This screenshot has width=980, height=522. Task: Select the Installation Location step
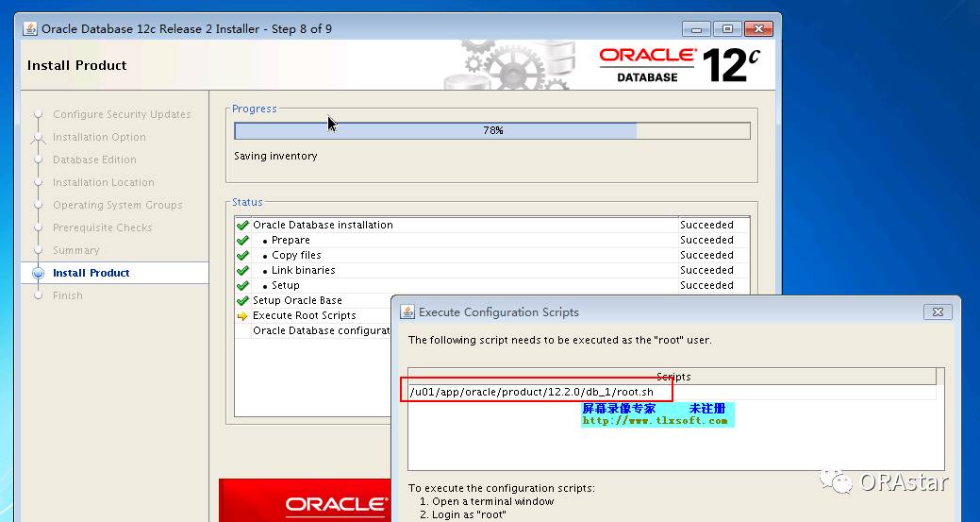click(104, 182)
